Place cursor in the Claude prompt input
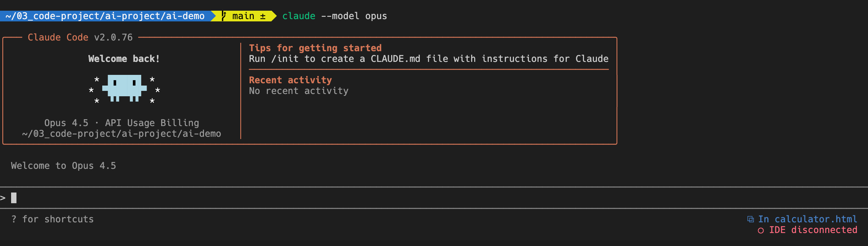This screenshot has height=246, width=868. coord(230,198)
